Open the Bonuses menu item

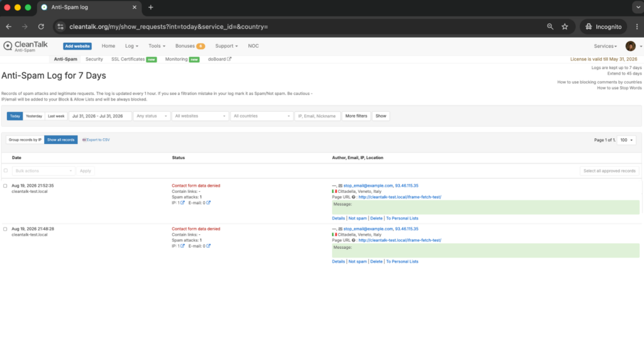pyautogui.click(x=190, y=46)
